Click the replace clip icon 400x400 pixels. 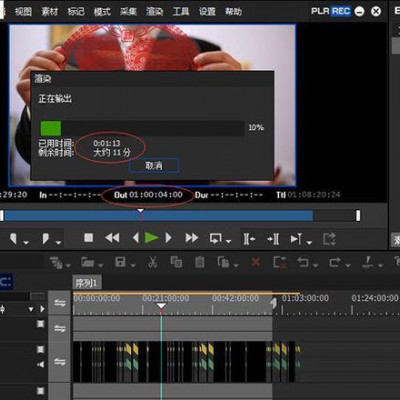223,262
